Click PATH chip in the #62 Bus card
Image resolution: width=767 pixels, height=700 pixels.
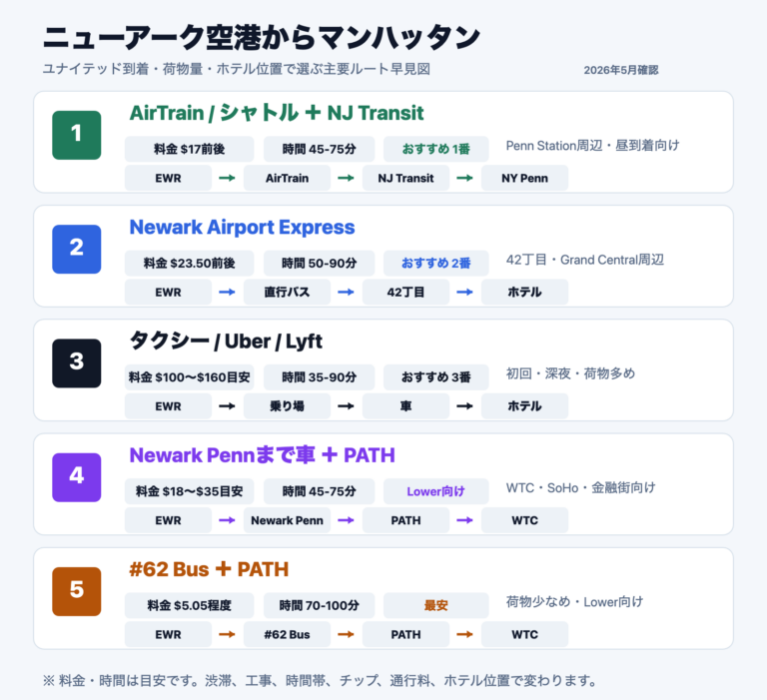click(406, 634)
